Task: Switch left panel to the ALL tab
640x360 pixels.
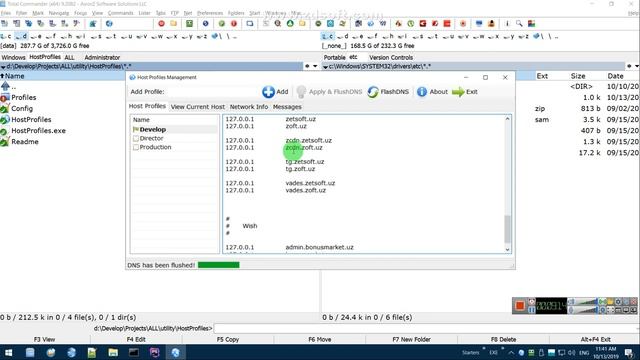Action: coord(69,58)
